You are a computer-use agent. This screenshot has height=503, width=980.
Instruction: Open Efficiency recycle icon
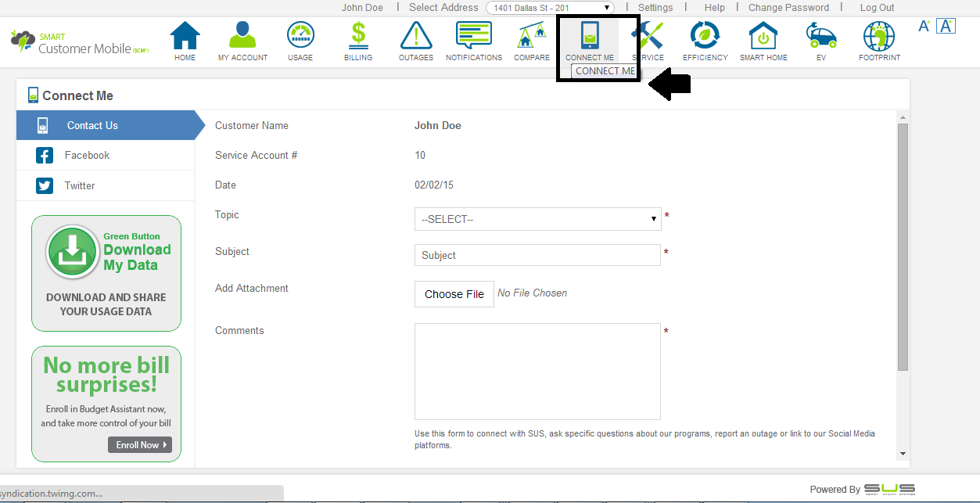pyautogui.click(x=705, y=38)
